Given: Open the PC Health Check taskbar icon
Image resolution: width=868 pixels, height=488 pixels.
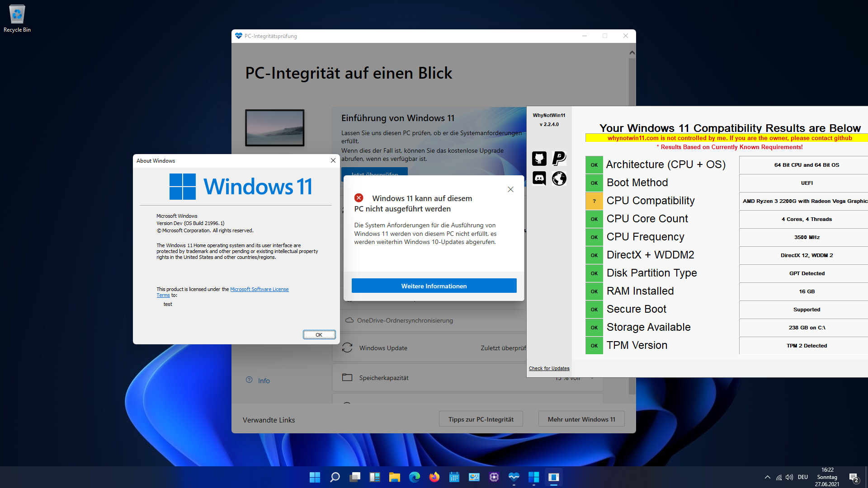Looking at the screenshot, I should (x=514, y=477).
